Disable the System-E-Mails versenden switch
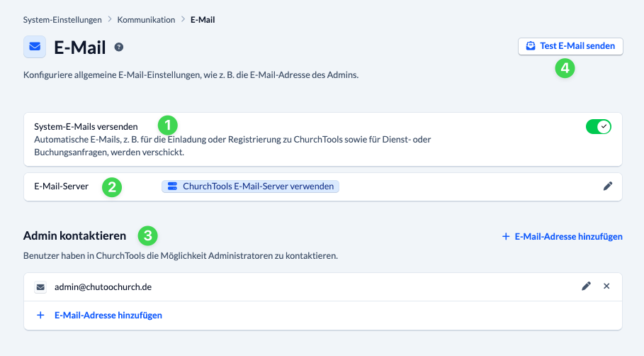Image resolution: width=644 pixels, height=356 pixels. tap(598, 127)
